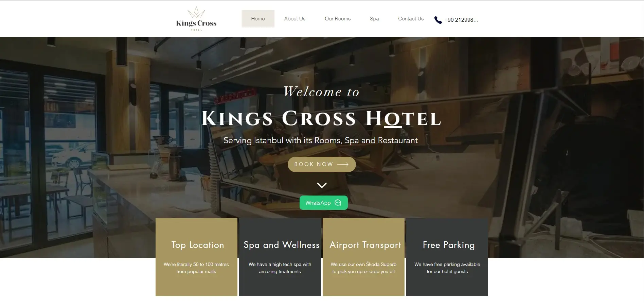The image size is (644, 303).
Task: Click the Kings Cross Hotel headline
Action: pyautogui.click(x=321, y=119)
